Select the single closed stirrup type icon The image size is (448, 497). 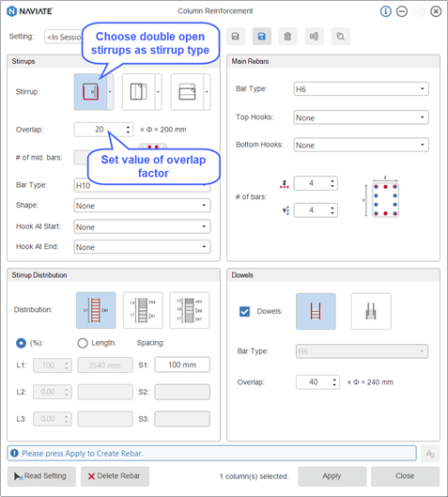click(90, 92)
